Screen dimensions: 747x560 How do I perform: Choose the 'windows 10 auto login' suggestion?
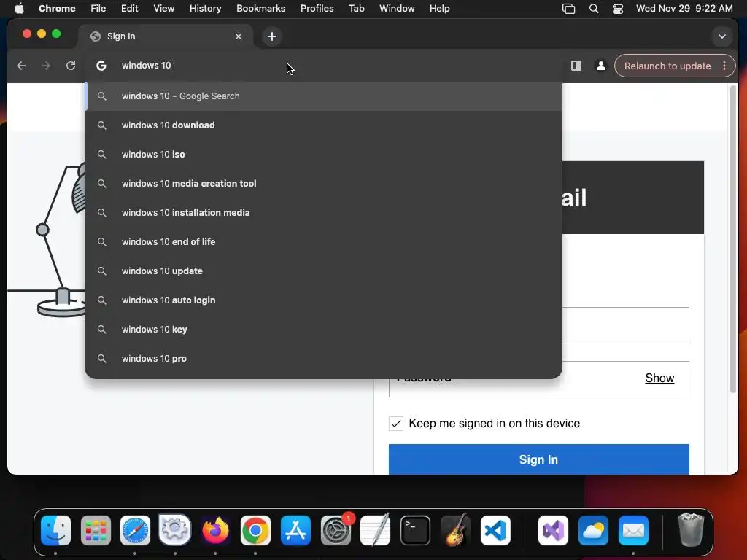[323, 300]
